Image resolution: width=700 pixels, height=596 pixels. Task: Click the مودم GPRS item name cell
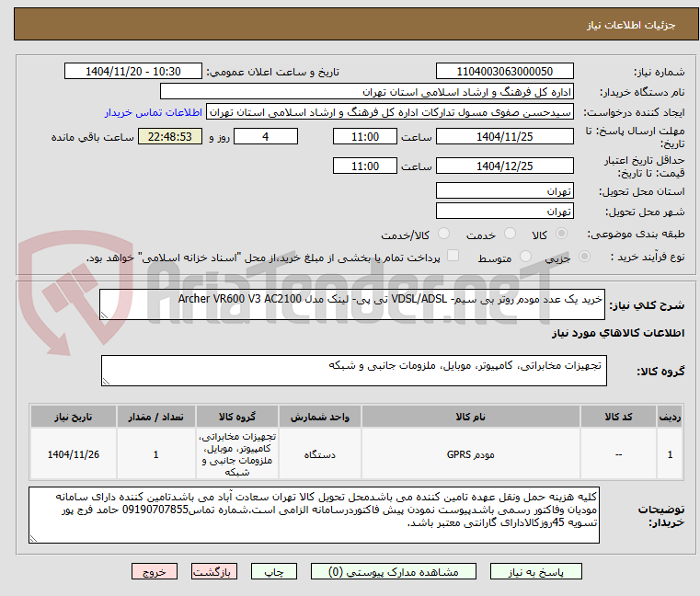[471, 454]
